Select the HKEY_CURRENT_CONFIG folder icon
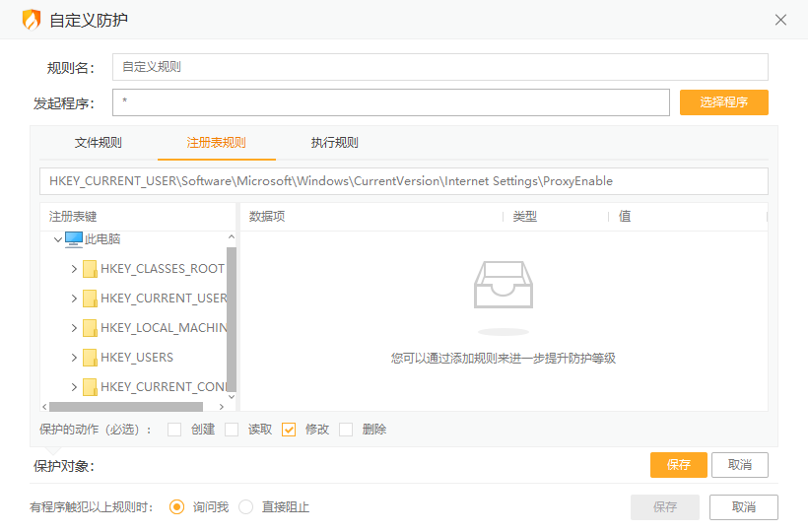 click(x=90, y=387)
